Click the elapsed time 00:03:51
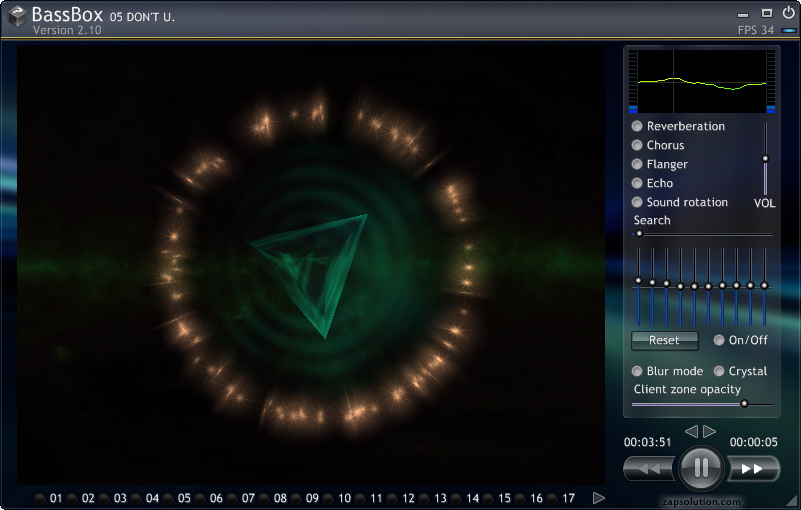 (x=647, y=442)
